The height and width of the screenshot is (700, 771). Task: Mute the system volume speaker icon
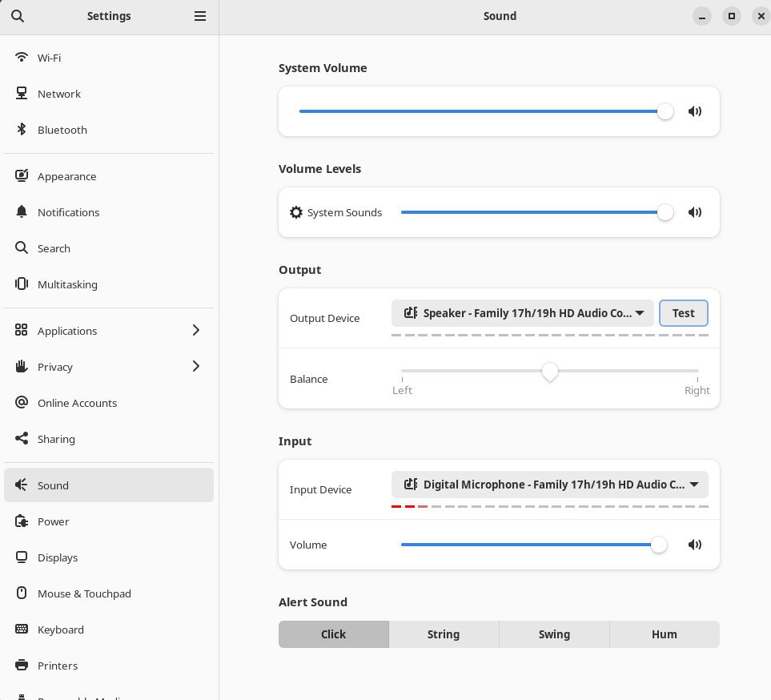[x=695, y=111]
